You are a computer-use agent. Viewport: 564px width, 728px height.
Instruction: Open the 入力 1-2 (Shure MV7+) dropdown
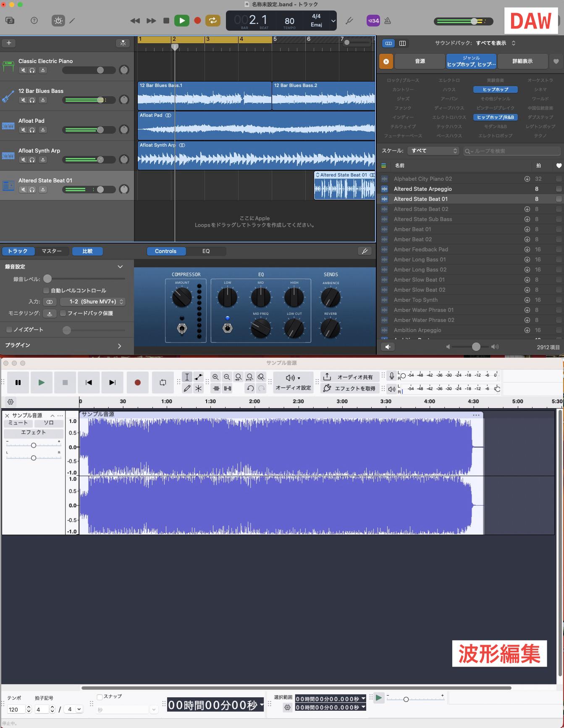(x=92, y=302)
